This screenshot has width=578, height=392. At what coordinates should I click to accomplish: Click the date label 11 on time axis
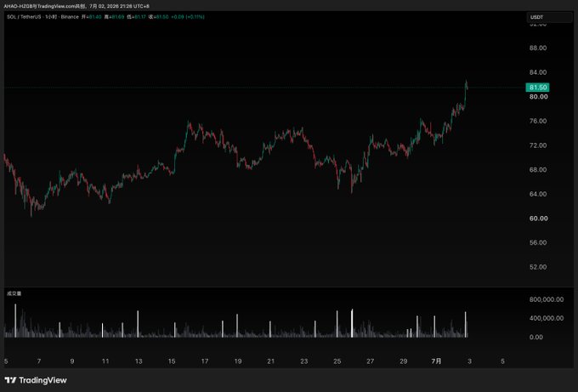pos(105,361)
